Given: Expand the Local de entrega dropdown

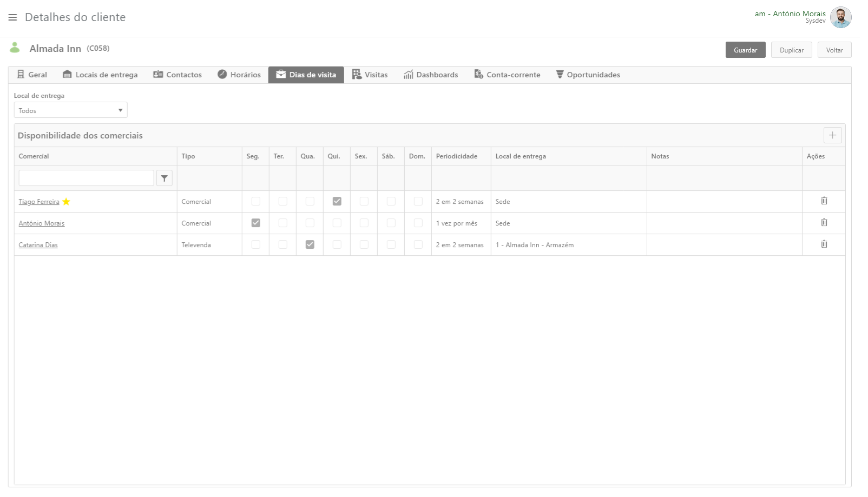Looking at the screenshot, I should point(70,110).
